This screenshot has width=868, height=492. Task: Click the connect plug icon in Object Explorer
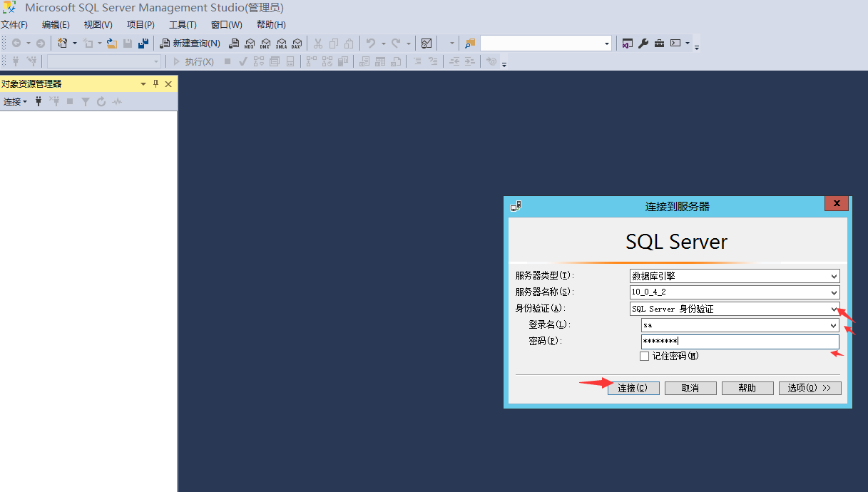(39, 102)
